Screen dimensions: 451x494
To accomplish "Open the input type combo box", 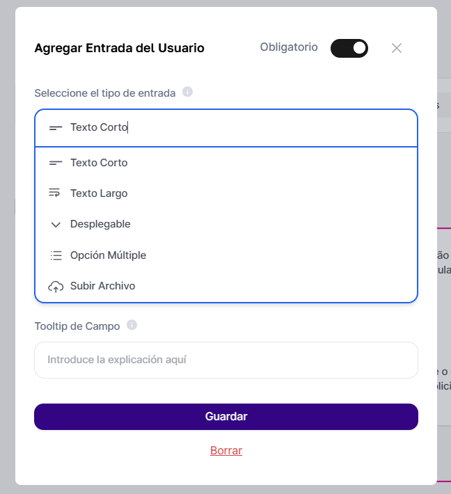I will tap(226, 128).
